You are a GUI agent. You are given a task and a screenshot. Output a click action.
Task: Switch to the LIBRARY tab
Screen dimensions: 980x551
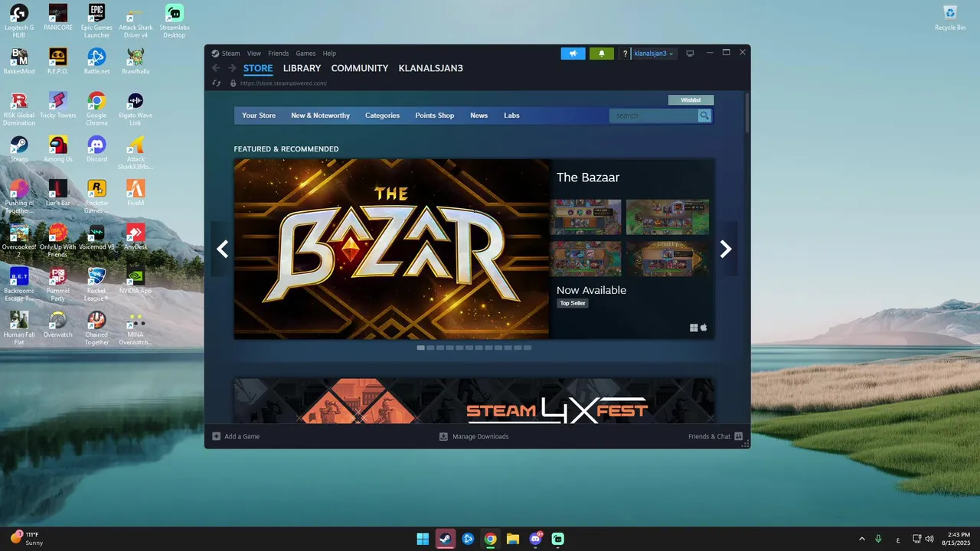pos(302,68)
